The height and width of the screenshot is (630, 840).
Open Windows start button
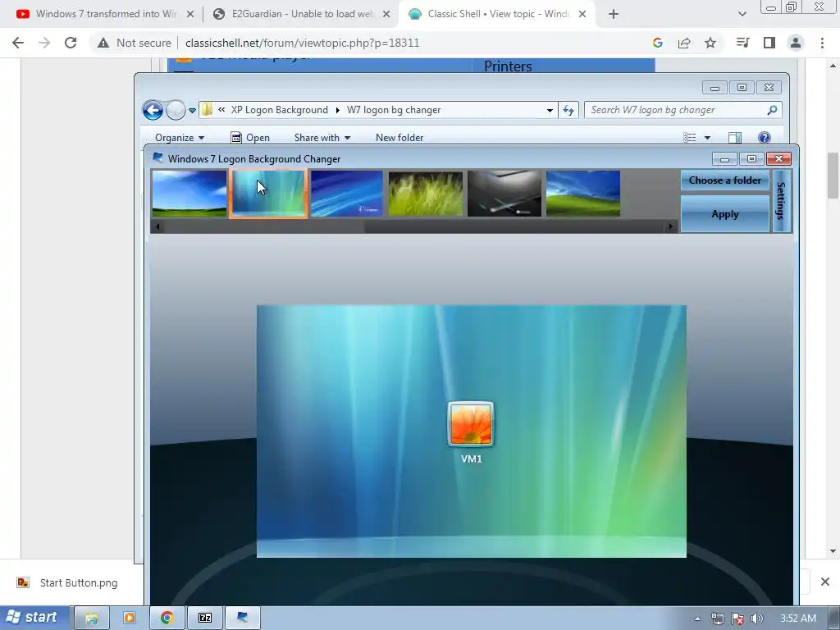pos(34,618)
